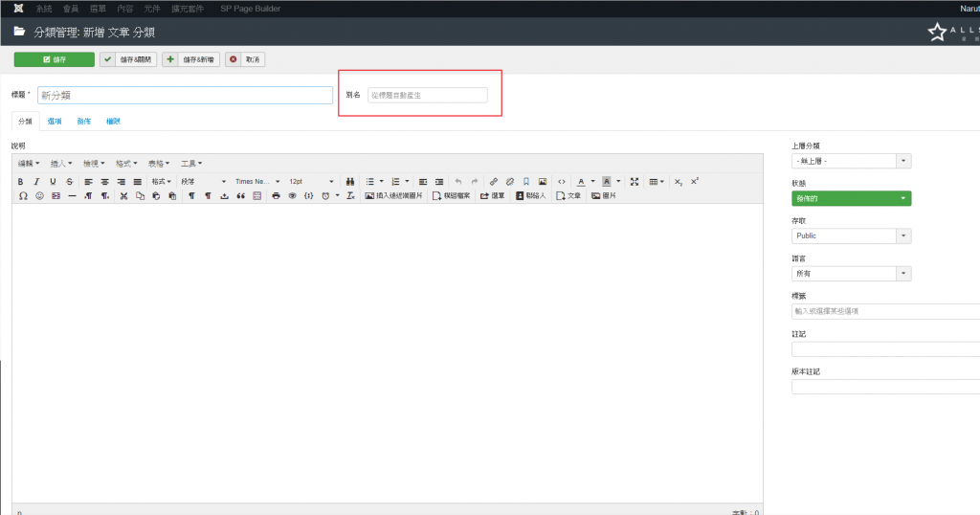Click the 別名 alias input field
The width and height of the screenshot is (980, 515).
tap(427, 95)
